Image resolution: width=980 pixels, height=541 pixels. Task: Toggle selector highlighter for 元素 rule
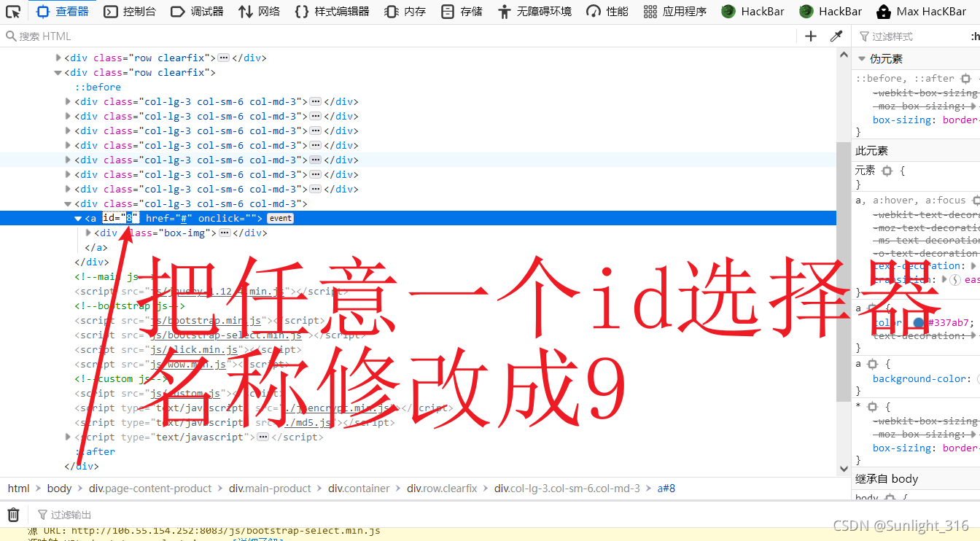[x=887, y=171]
